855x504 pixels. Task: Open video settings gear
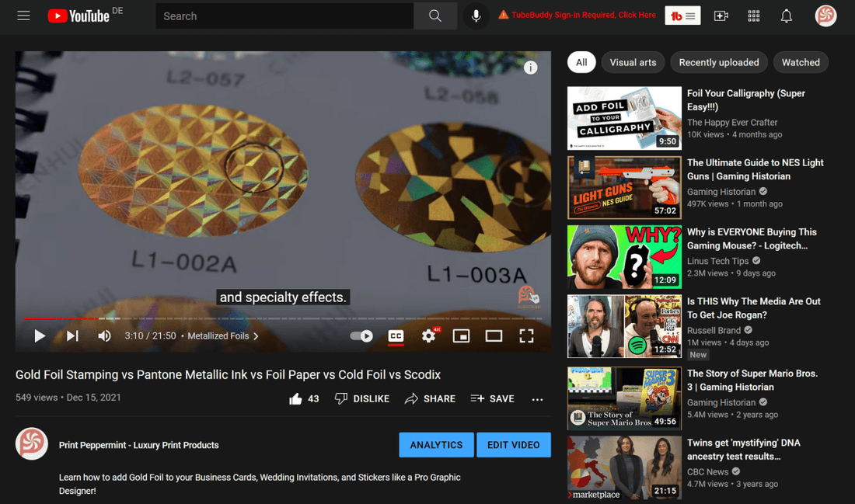428,336
